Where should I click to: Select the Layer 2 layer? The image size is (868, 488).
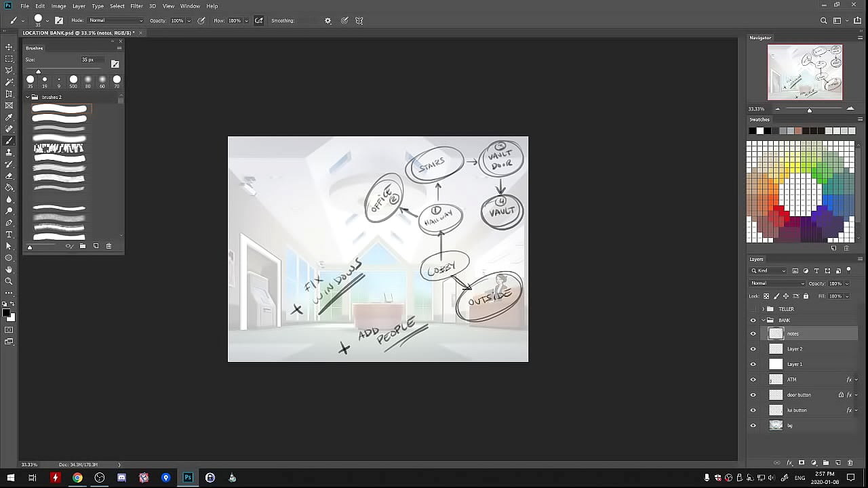coord(795,349)
